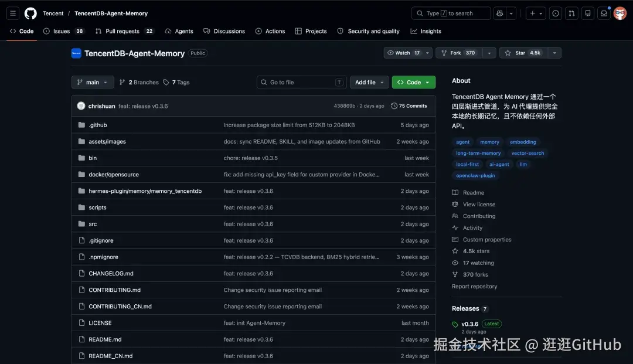Screen dimensions: 633x364
Task: Open the Security and quality tab
Action: [x=369, y=31]
